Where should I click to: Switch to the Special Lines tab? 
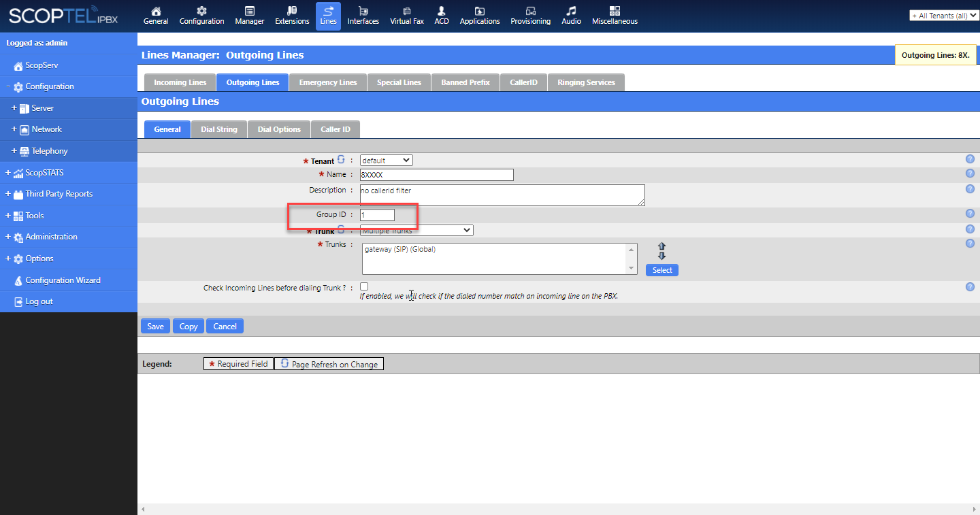(399, 82)
